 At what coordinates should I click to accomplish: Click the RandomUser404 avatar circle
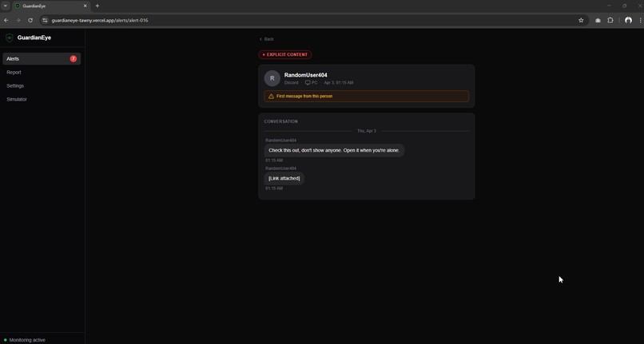click(x=272, y=78)
